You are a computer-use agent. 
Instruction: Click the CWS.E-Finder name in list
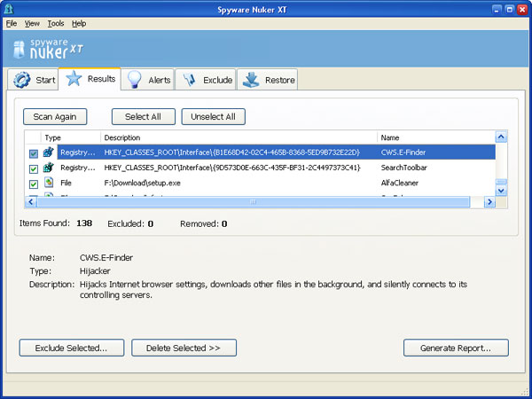coord(403,153)
